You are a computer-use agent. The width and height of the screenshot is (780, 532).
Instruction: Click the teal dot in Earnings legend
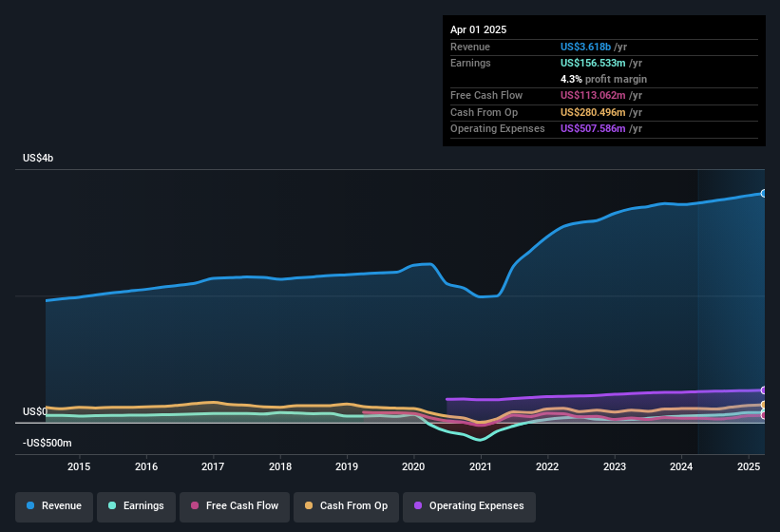[112, 505]
